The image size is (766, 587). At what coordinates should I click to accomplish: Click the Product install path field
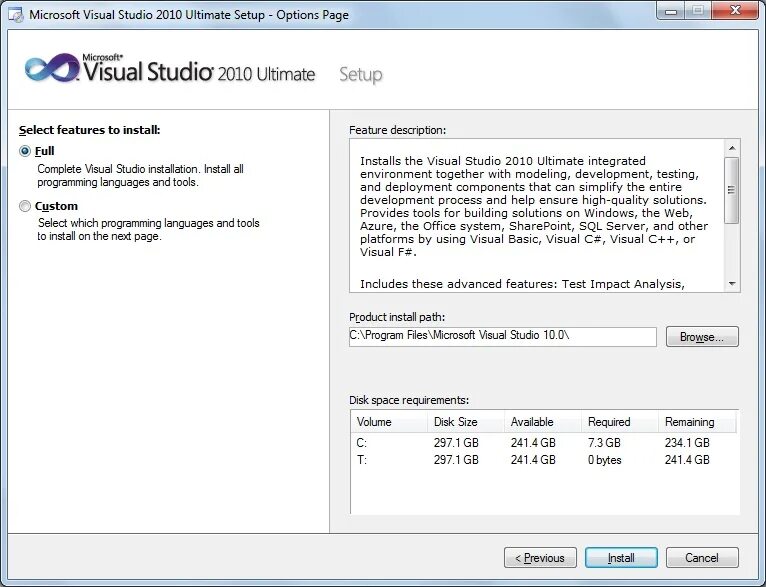point(503,336)
